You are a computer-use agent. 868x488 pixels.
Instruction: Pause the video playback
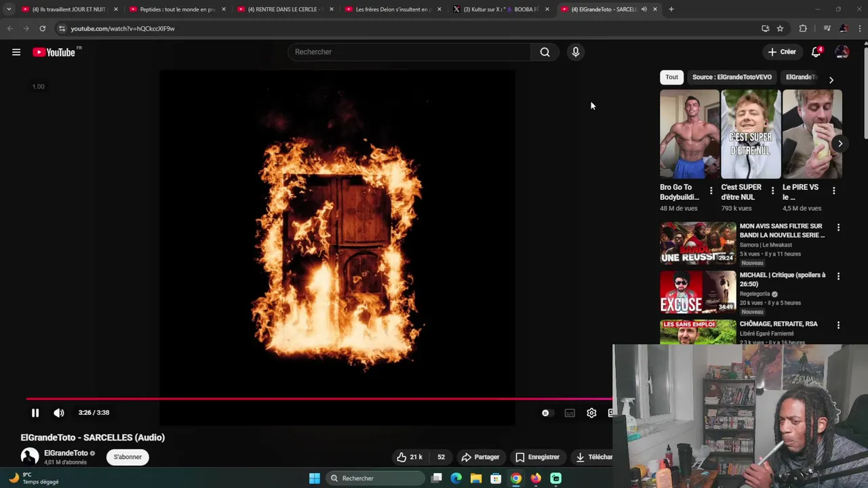35,413
